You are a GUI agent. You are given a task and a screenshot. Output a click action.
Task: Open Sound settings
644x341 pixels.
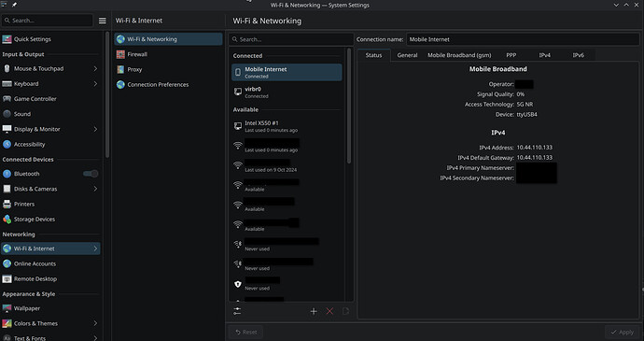coord(50,114)
